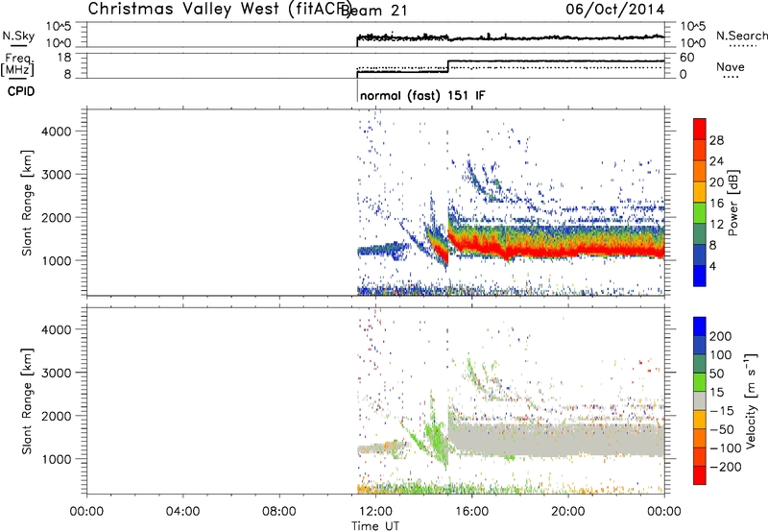Image resolution: width=768 pixels, height=532 pixels.
Task: Click the 'Velocity [m s-1]' color bar label
Action: [751, 400]
